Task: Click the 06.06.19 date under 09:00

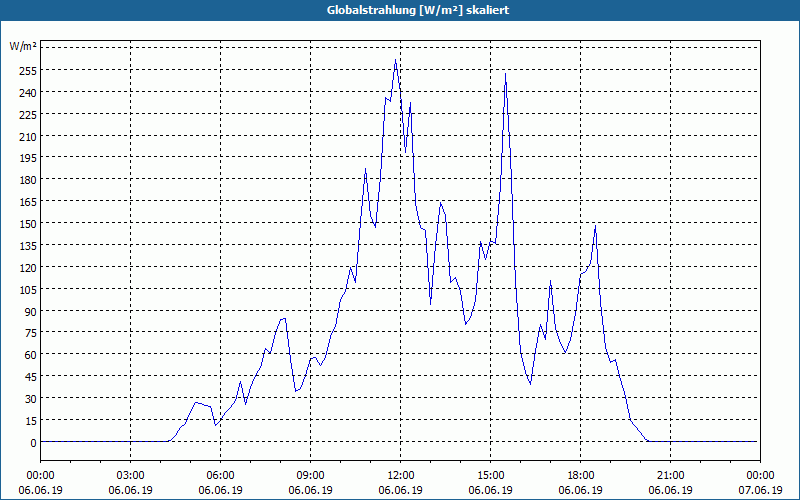Action: click(x=310, y=490)
